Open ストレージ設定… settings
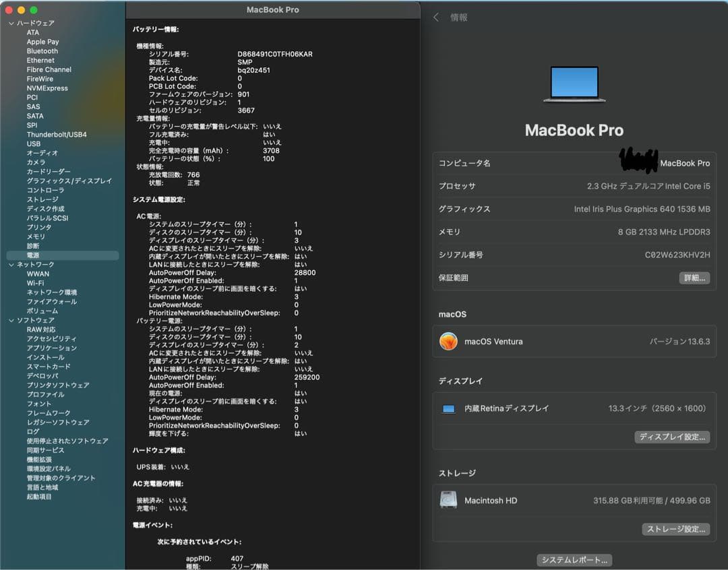Viewport: 728px width, 570px height. 675,529
